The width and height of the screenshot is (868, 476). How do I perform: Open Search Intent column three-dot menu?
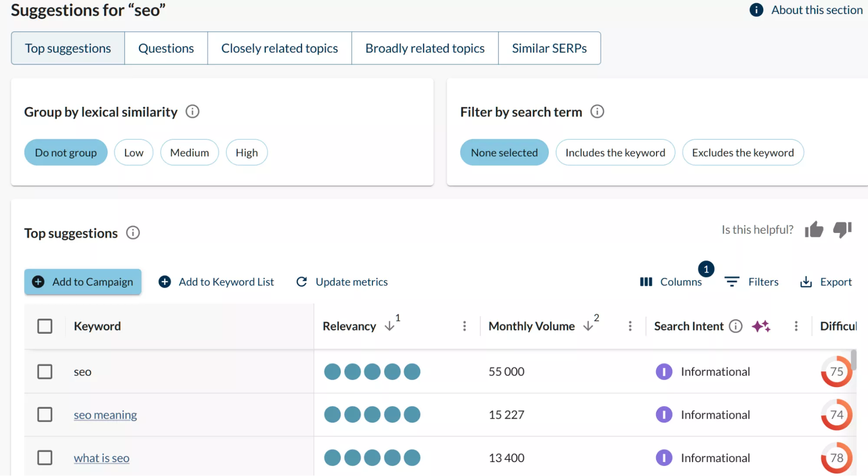(x=796, y=326)
